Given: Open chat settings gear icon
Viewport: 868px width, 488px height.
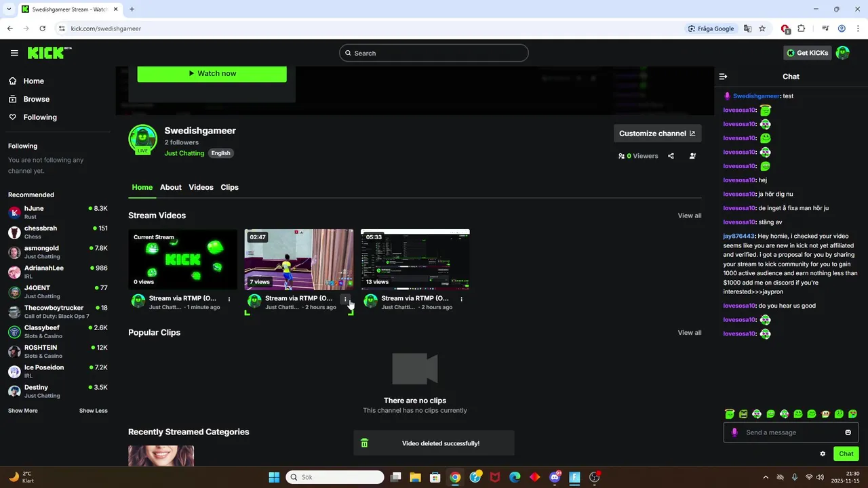Looking at the screenshot, I should pyautogui.click(x=823, y=454).
